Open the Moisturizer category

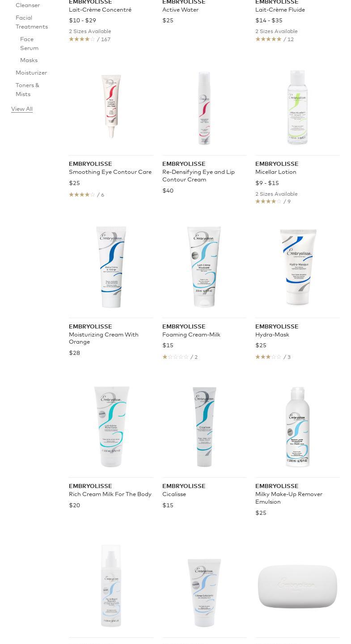(31, 73)
